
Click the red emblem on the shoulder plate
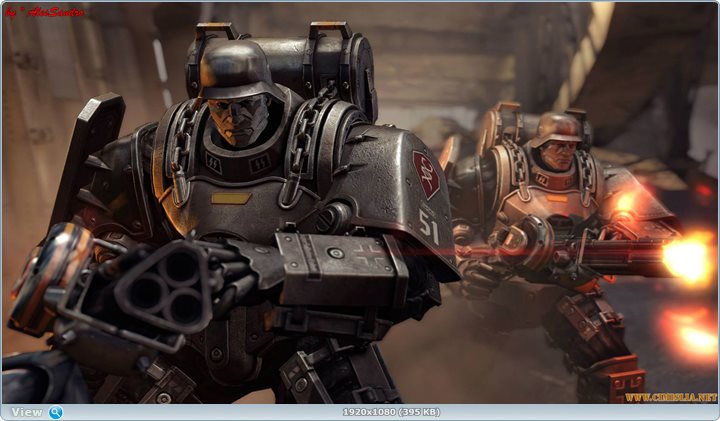(x=426, y=174)
